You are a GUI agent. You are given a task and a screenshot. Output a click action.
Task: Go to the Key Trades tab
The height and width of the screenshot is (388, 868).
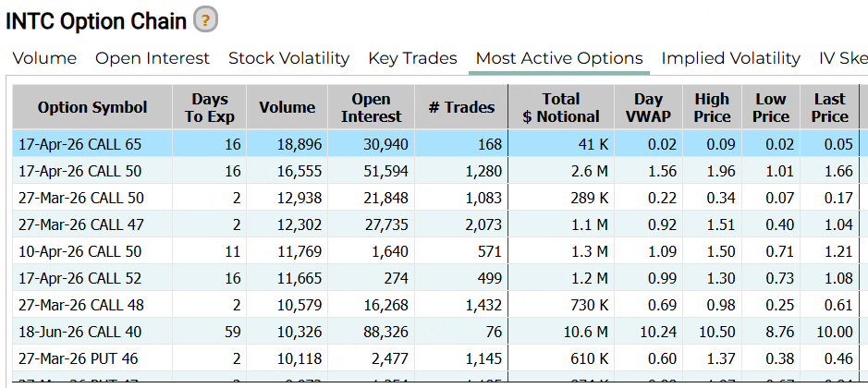point(412,58)
